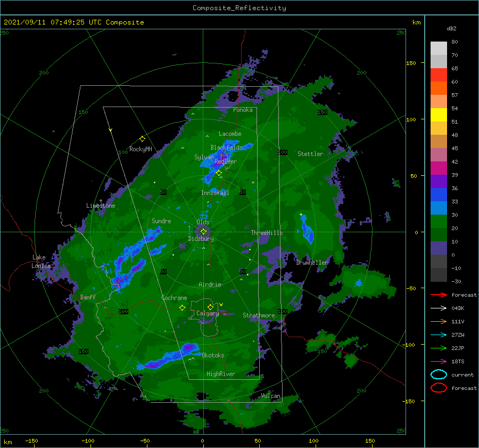479x448 pixels.
Task: Click the word 'current' in the legend
Action: click(463, 375)
